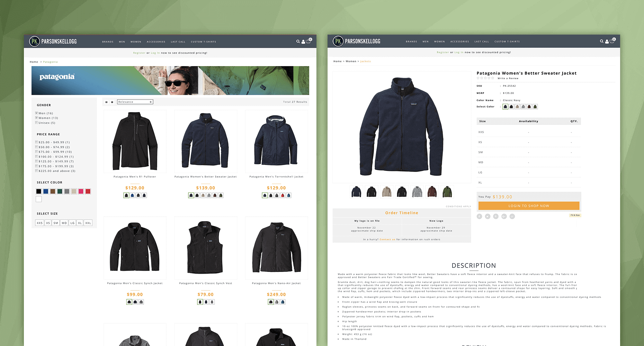The width and height of the screenshot is (644, 346).
Task: Open Men menu on the product page
Action: 426,42
